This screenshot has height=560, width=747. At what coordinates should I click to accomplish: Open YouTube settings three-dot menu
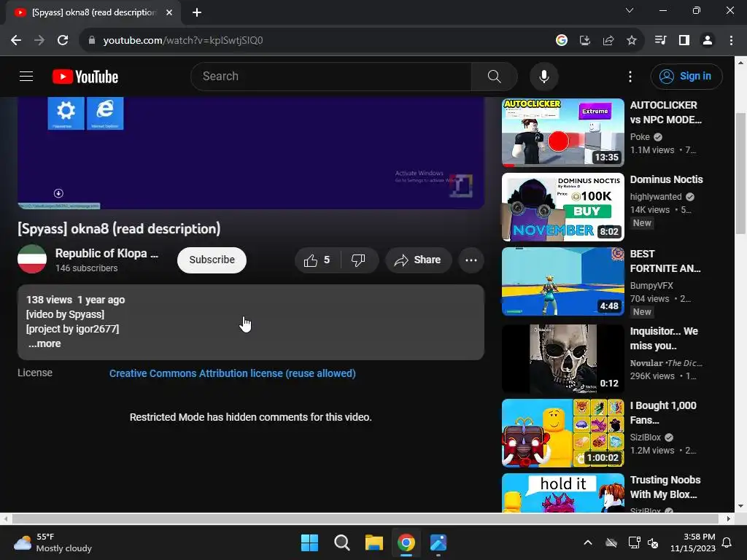tap(630, 76)
